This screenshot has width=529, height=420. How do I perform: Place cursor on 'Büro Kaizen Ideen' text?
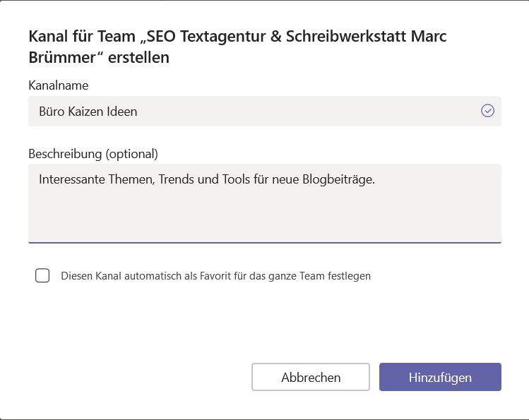(x=88, y=112)
